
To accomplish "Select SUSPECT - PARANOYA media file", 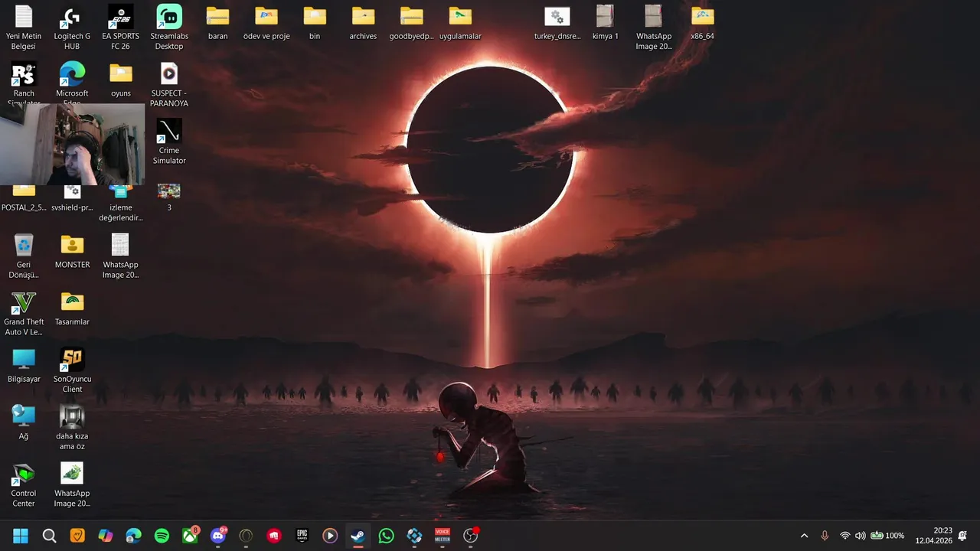I will [x=169, y=84].
